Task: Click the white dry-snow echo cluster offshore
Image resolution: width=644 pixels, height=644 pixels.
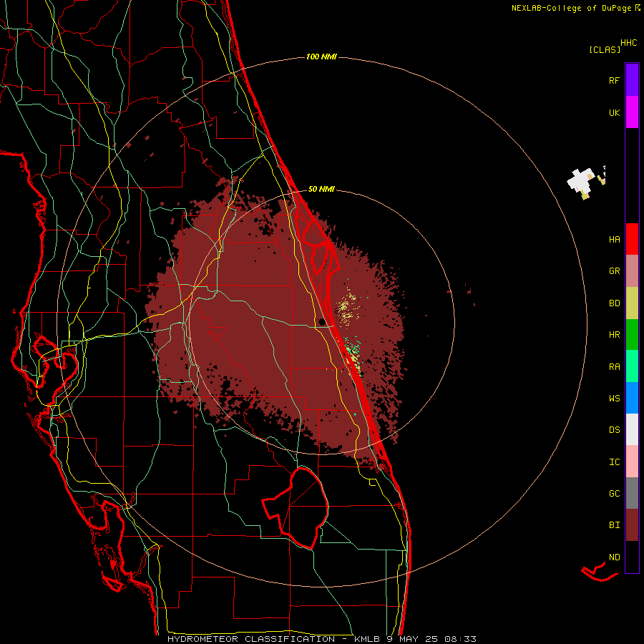Action: (580, 181)
